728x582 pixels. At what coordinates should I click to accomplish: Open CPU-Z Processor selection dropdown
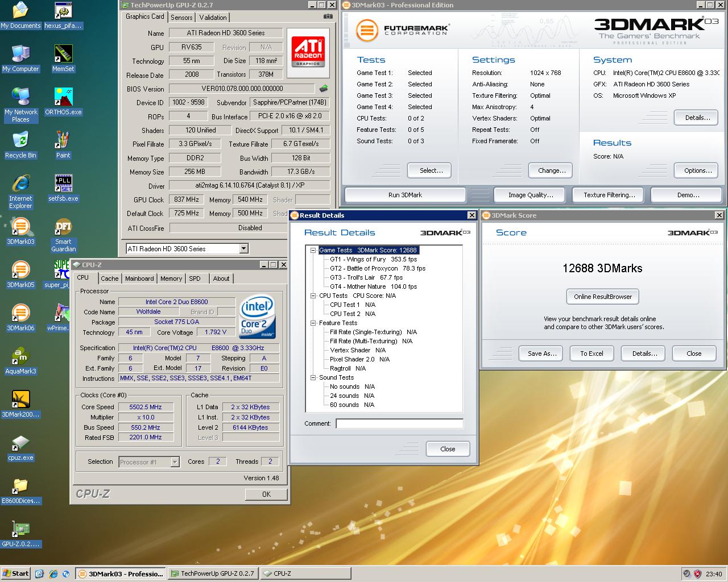[175, 462]
